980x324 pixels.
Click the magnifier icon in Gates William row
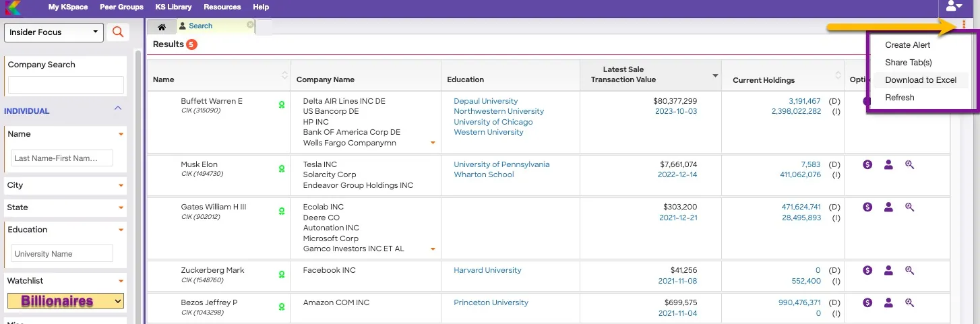pos(909,207)
